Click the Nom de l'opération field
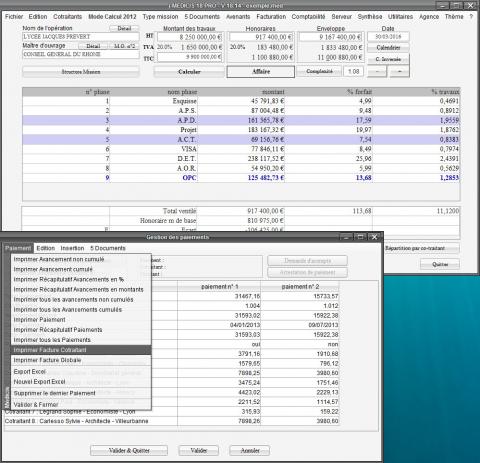This screenshot has height=463, width=480. 81,36
